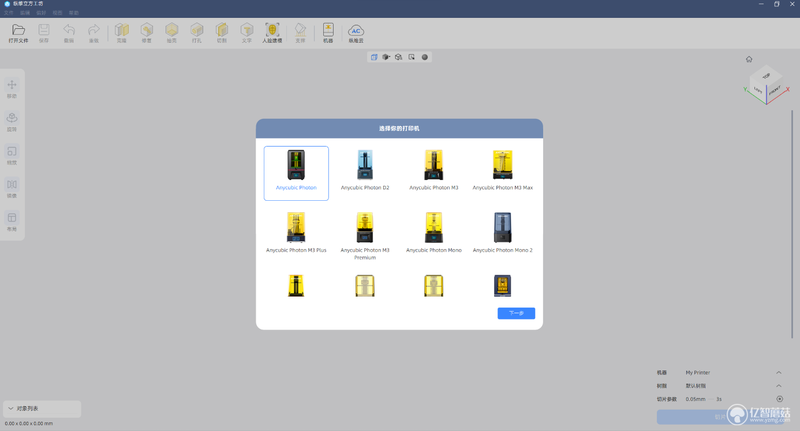Select the Anycubic Photon printer
The height and width of the screenshot is (431, 800).
pos(296,173)
